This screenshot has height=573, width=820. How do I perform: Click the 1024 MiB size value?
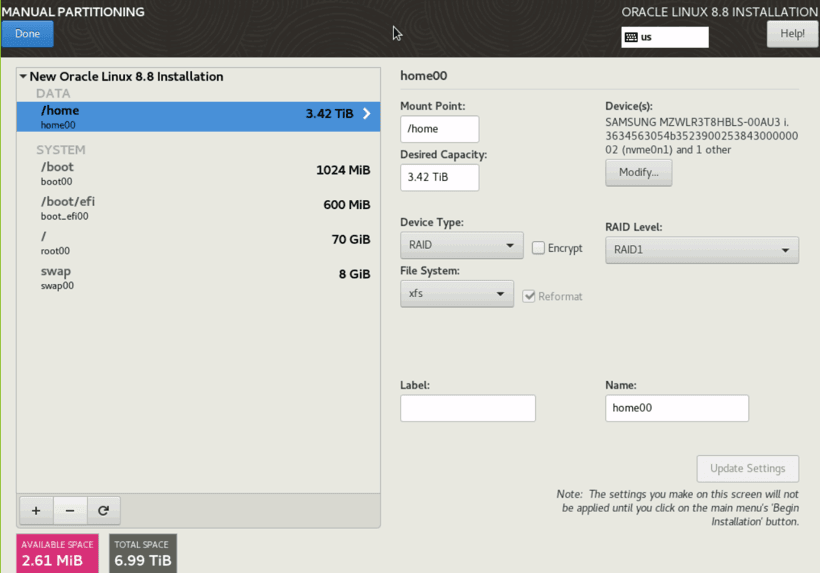pos(343,170)
